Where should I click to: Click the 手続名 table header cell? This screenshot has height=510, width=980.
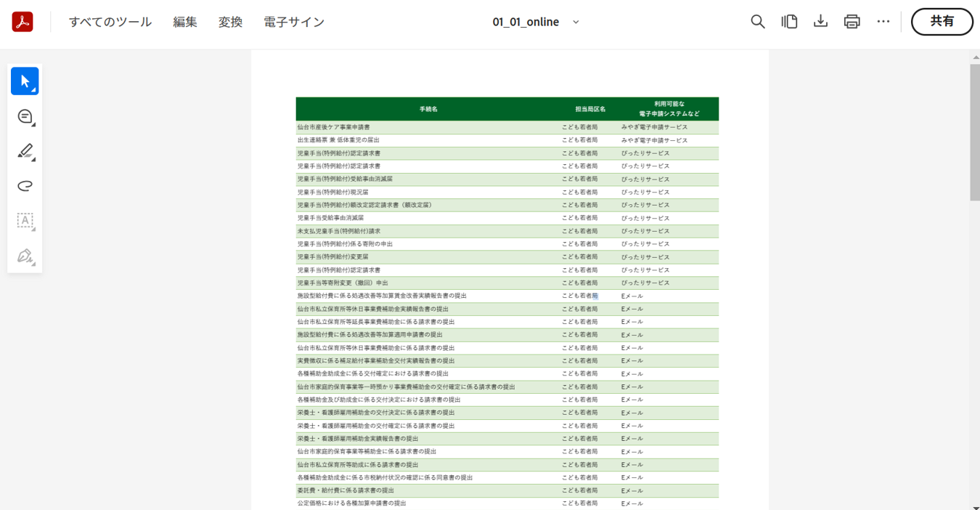click(x=428, y=109)
